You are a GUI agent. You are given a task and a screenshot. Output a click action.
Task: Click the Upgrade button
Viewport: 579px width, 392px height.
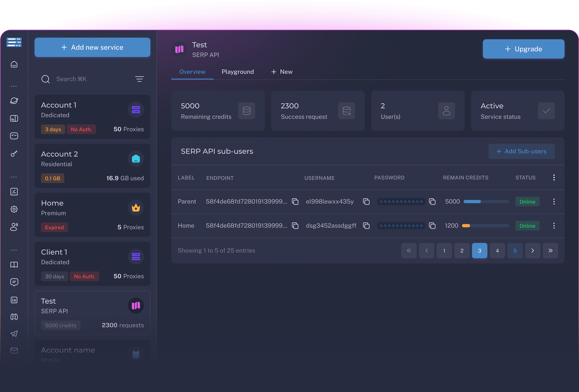(523, 49)
